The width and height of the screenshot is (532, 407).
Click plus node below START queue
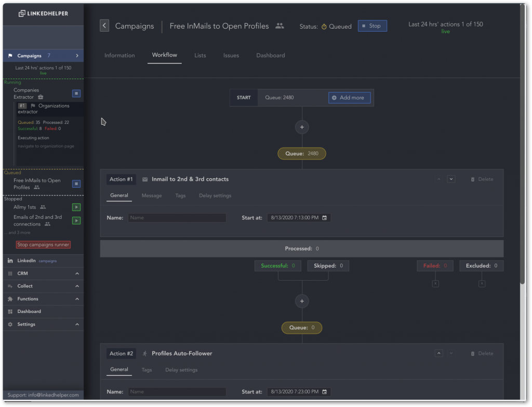click(302, 127)
